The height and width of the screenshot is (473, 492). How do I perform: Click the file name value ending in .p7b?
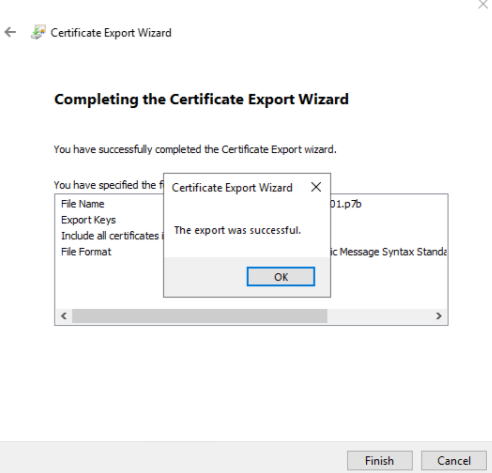pyautogui.click(x=346, y=204)
